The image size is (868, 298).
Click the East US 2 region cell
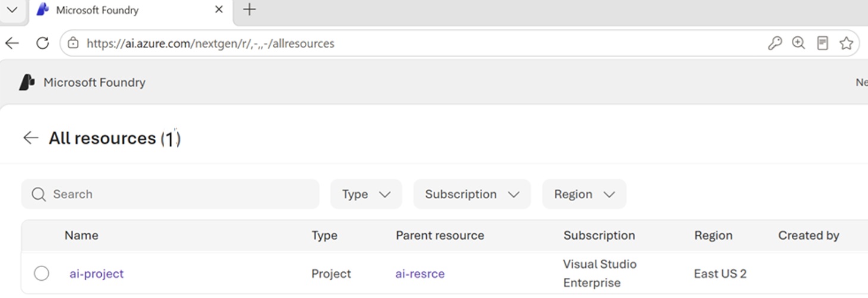point(720,274)
